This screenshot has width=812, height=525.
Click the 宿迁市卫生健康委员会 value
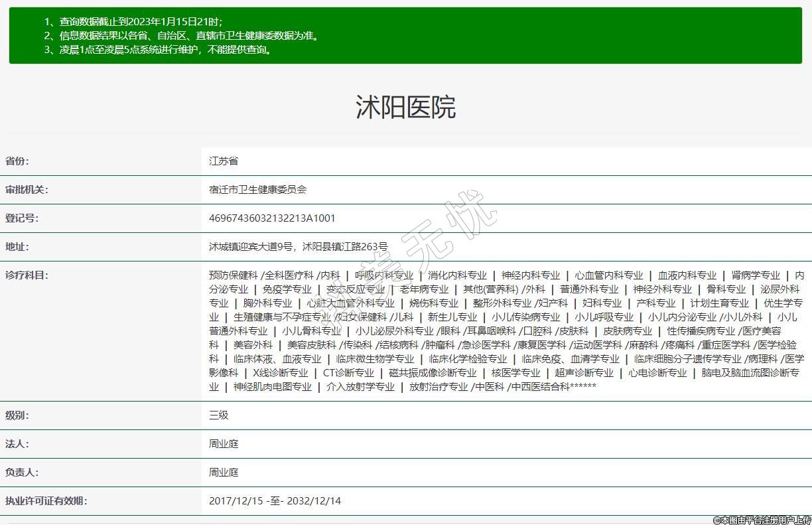257,190
